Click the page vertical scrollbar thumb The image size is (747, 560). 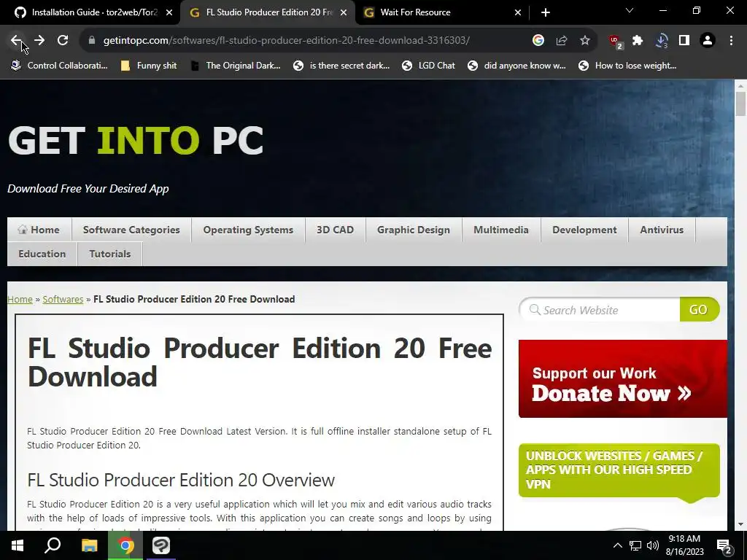[x=740, y=104]
